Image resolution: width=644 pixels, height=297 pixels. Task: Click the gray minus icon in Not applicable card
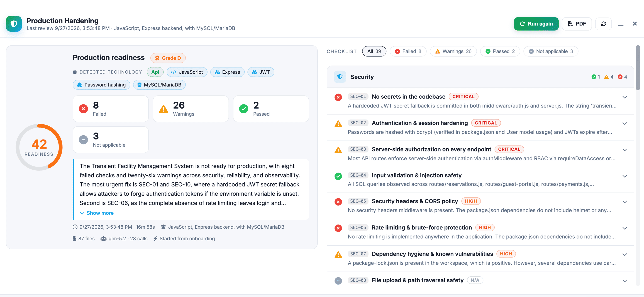click(83, 140)
